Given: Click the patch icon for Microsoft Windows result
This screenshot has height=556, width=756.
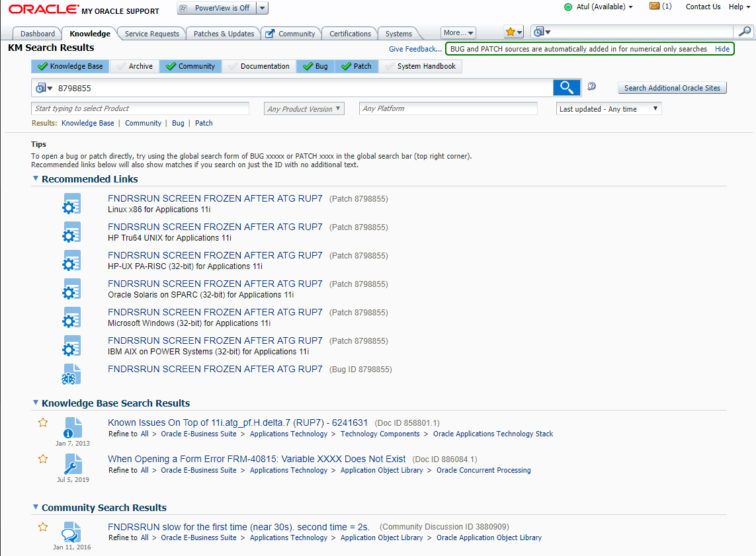Looking at the screenshot, I should point(71,317).
